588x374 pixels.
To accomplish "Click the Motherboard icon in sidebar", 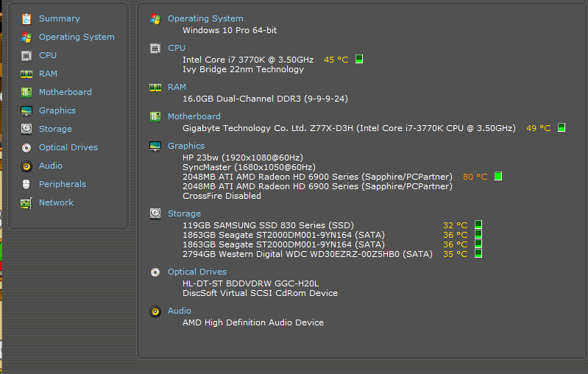I will 26,92.
